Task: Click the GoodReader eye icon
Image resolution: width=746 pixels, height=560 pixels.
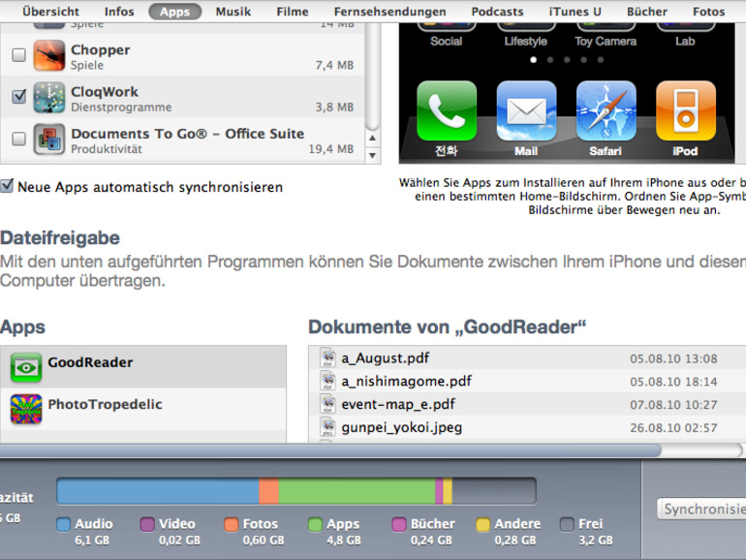Action: 26,367
